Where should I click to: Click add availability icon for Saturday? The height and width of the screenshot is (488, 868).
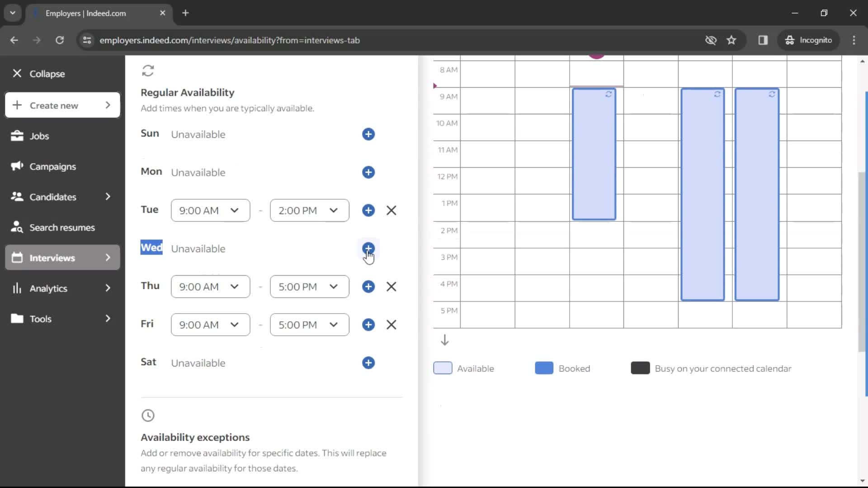coord(369,363)
